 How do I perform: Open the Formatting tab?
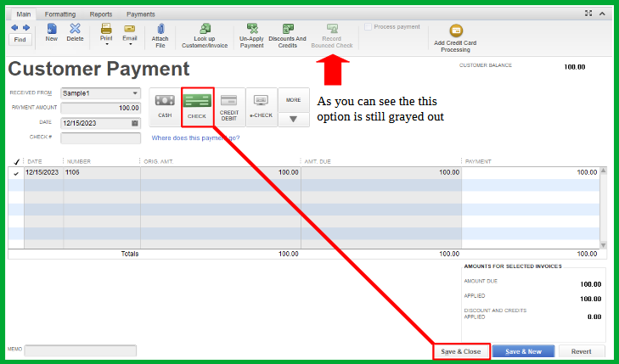(x=60, y=14)
